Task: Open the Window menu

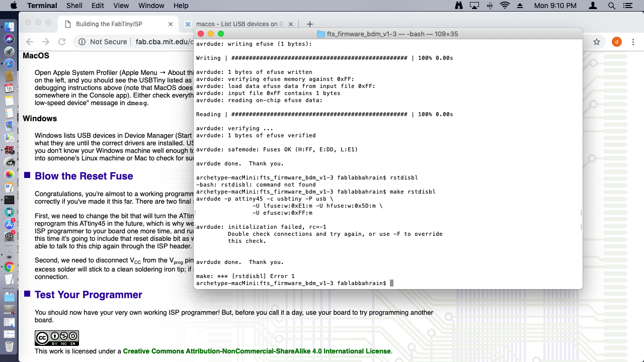Action: (151, 6)
